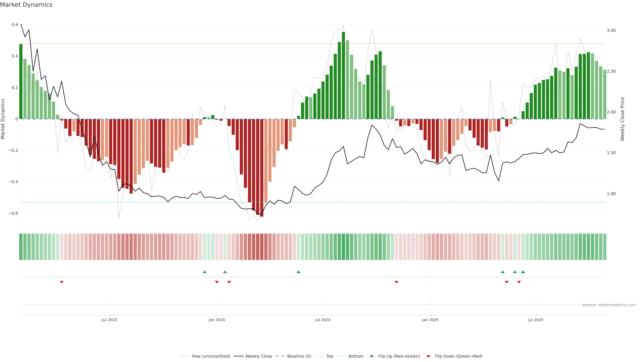Click the rightmost green flip-up triangle marker
Viewport: 644px width, 362px height.
click(523, 272)
